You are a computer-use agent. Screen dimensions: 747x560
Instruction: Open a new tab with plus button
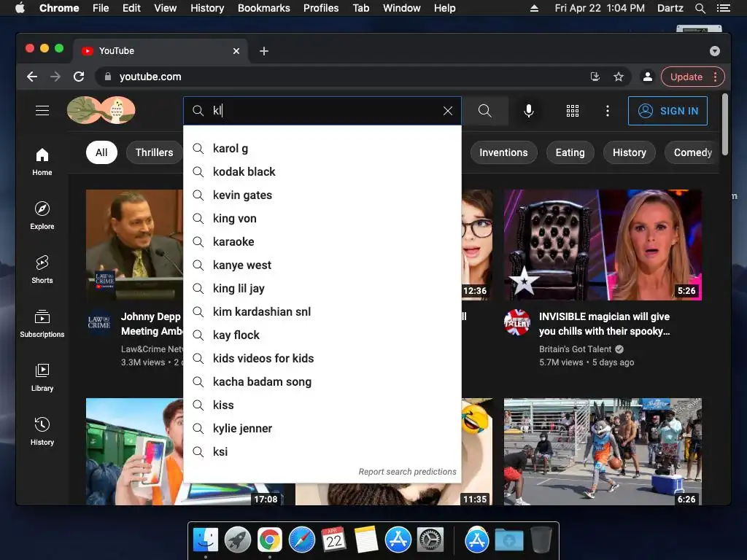pos(264,51)
